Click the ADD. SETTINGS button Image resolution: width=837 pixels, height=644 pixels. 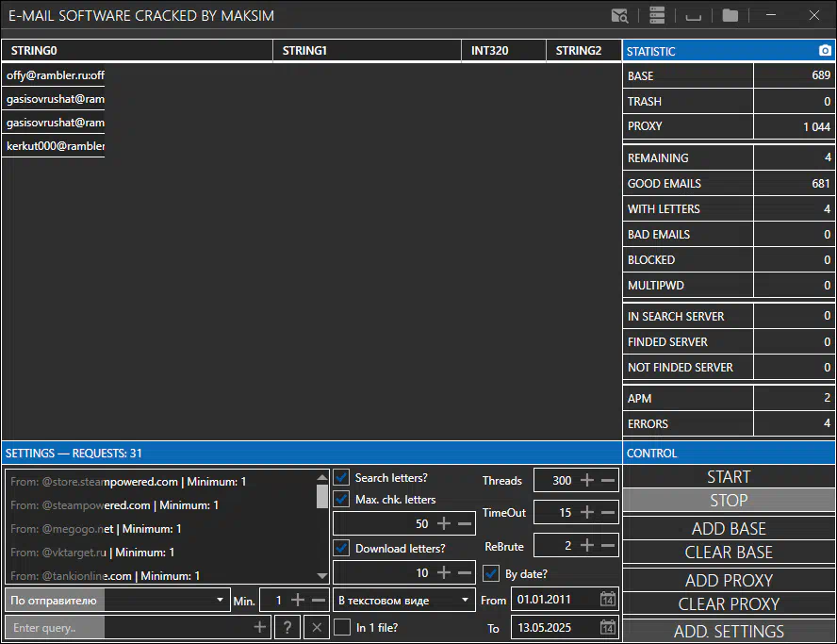point(729,631)
